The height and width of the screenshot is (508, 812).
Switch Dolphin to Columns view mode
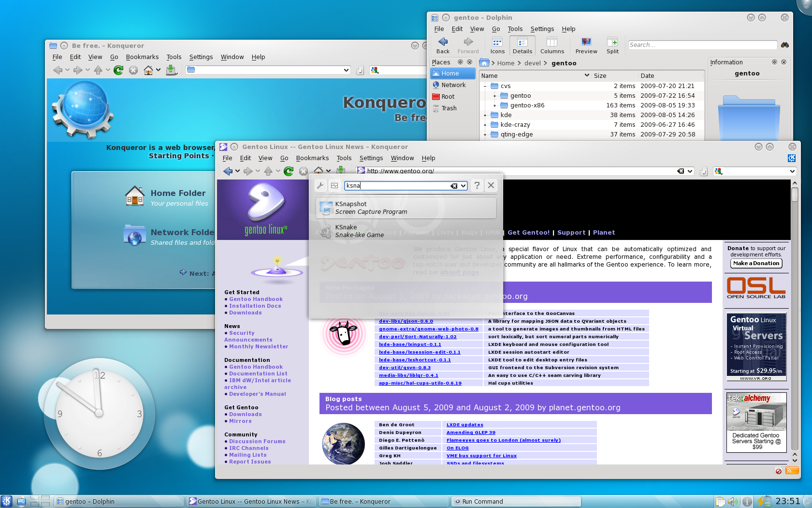(x=552, y=45)
